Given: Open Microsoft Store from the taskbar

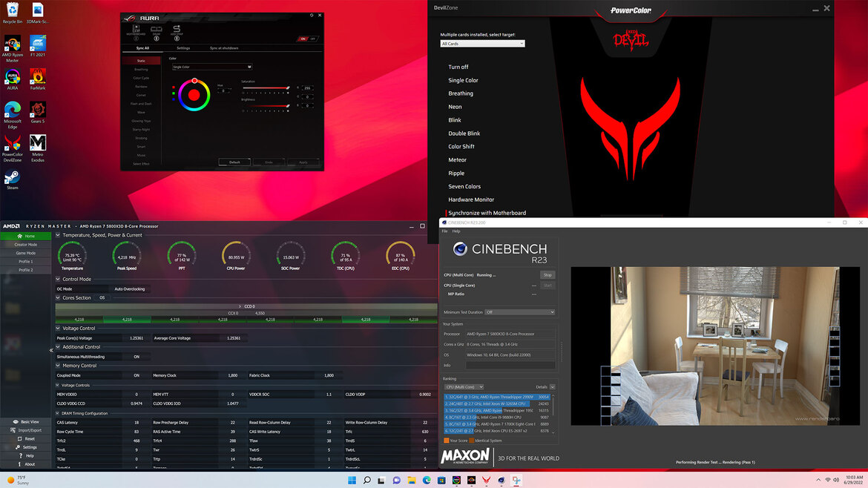Looking at the screenshot, I should tap(441, 481).
